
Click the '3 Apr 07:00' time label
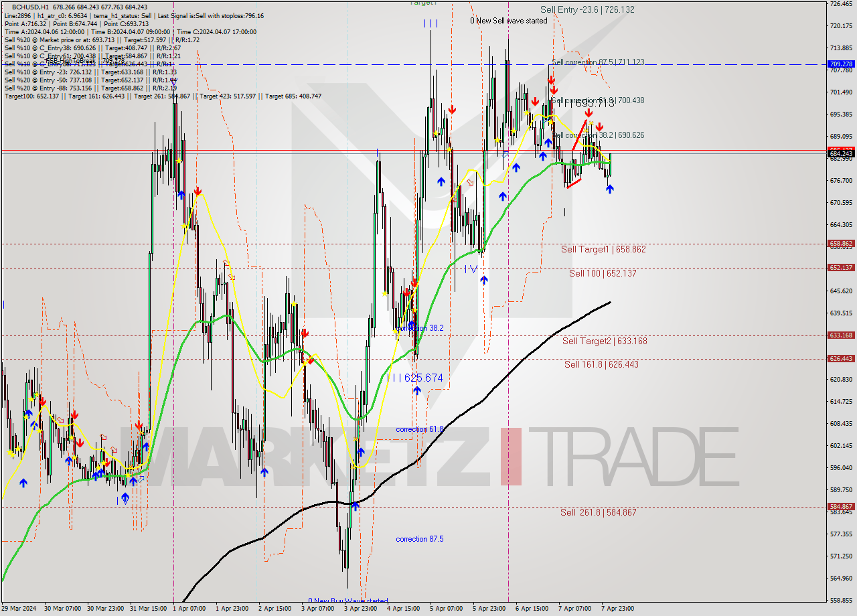click(318, 609)
